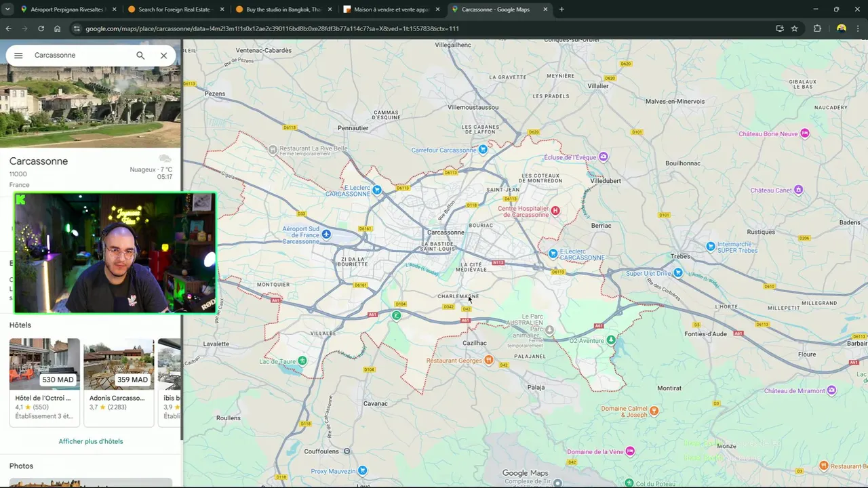This screenshot has width=868, height=488.
Task: Click the Domaine de la Vene pin
Action: (x=630, y=451)
